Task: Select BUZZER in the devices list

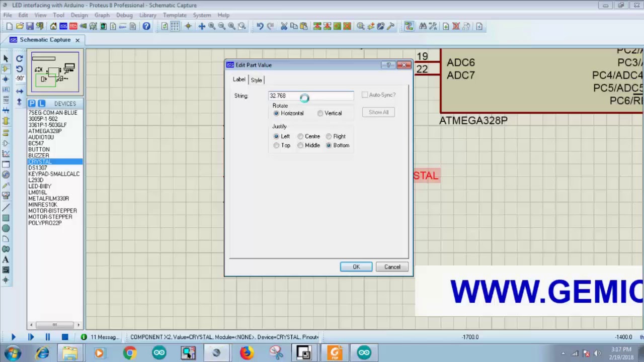Action: (x=38, y=155)
